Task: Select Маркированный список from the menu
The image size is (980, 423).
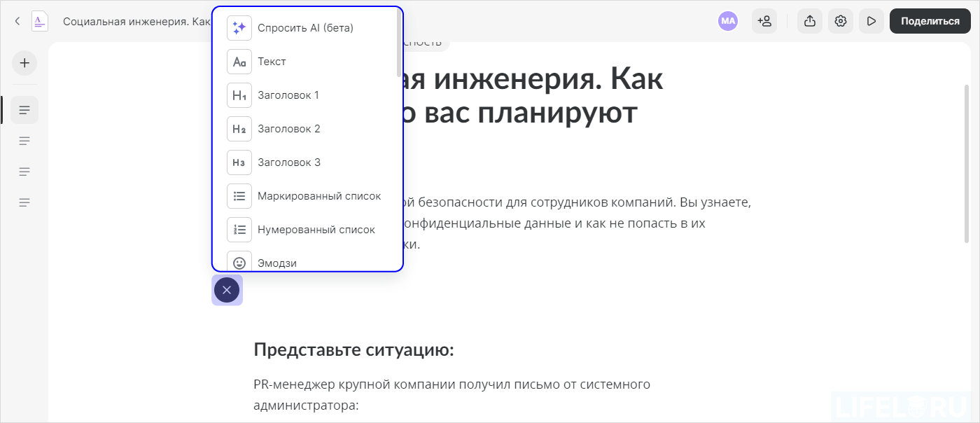Action: pos(319,195)
